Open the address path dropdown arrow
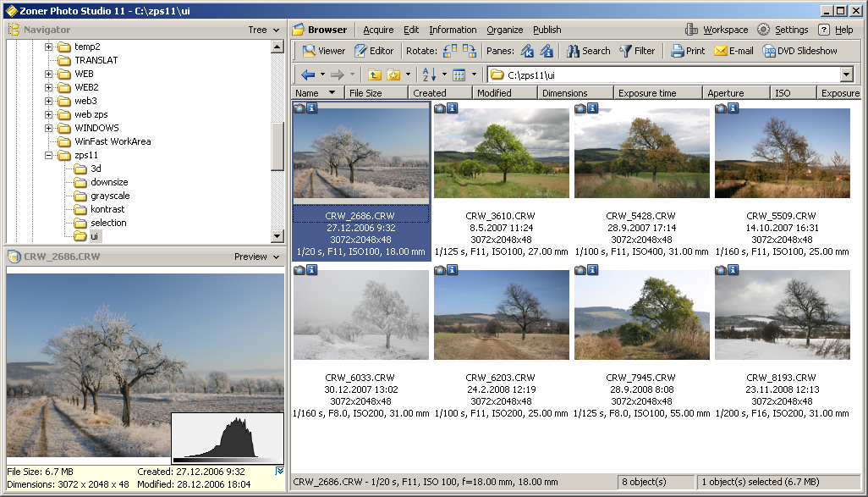This screenshot has height=497, width=868. [847, 75]
